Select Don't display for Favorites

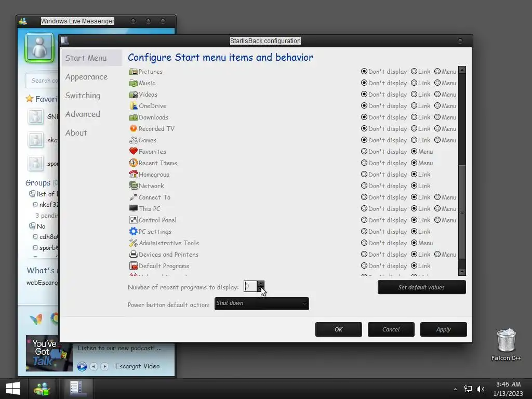(364, 151)
